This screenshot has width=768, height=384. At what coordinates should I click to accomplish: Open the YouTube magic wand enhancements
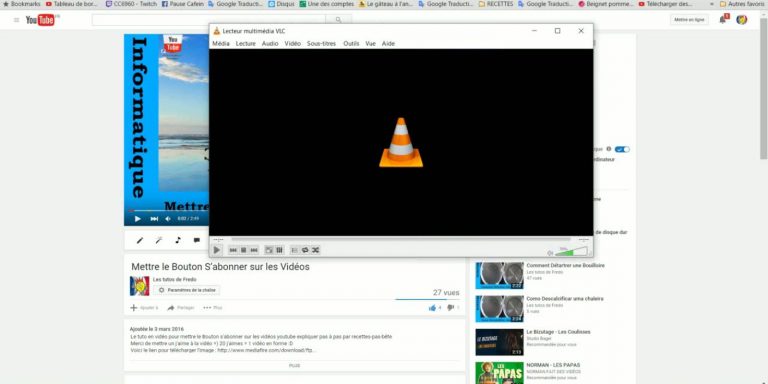tap(159, 240)
